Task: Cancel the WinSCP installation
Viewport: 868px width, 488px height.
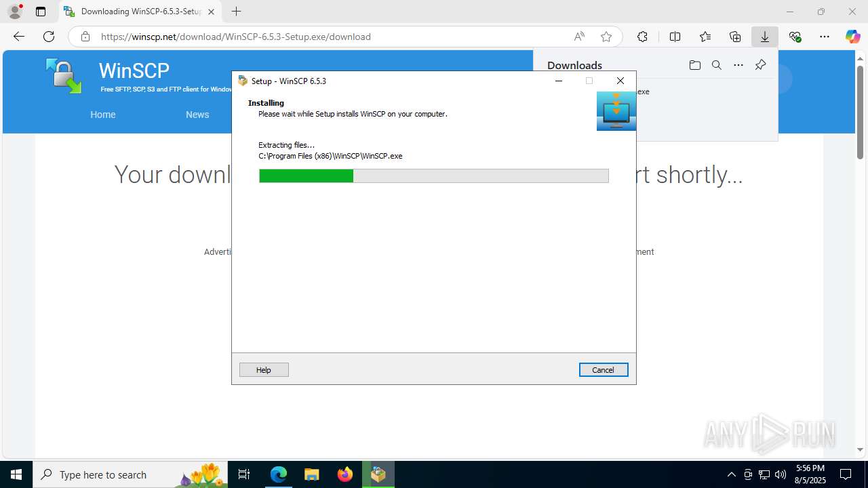Action: point(604,369)
